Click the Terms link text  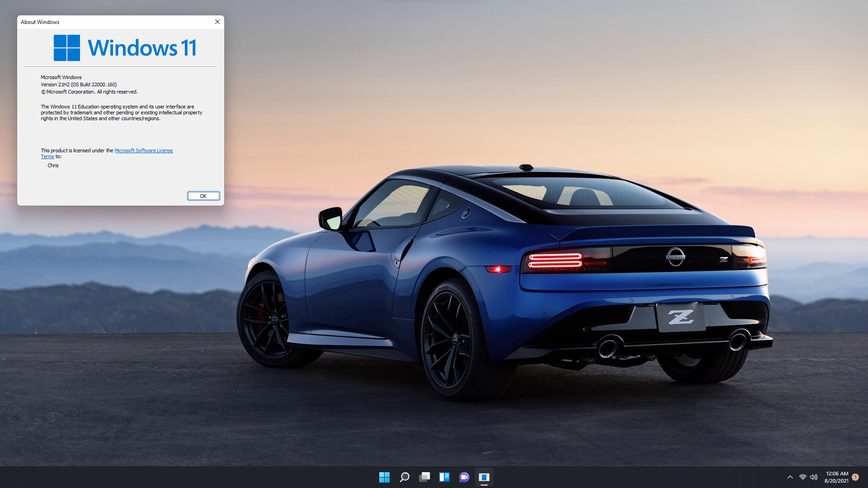click(47, 156)
